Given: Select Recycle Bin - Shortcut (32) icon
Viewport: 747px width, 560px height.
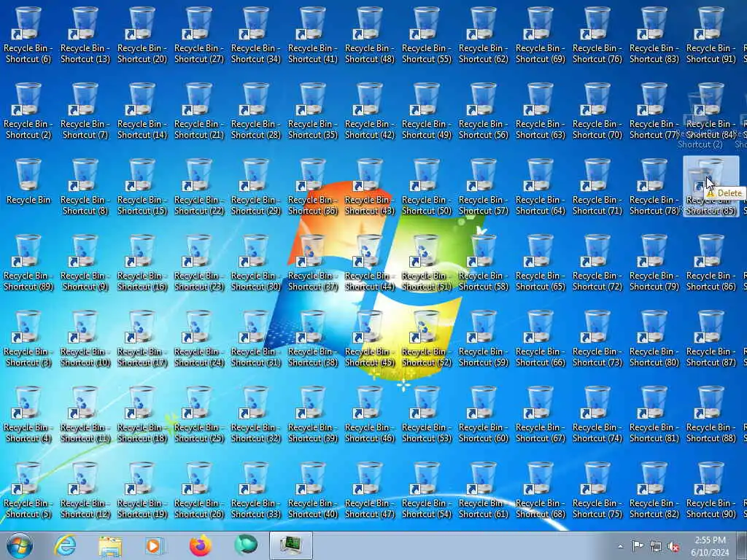Looking at the screenshot, I should click(256, 415).
